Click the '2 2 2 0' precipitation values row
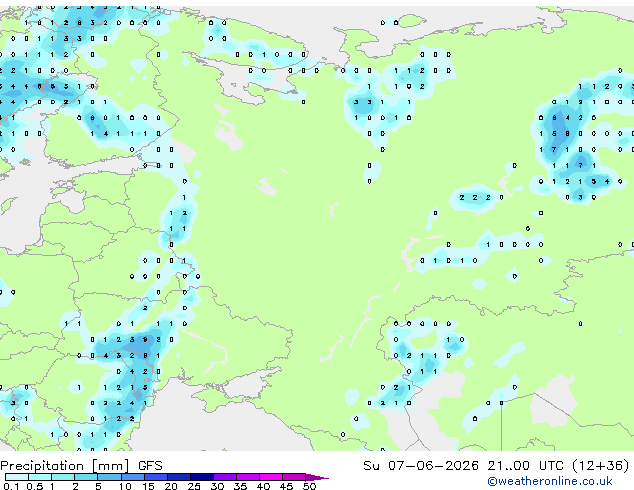 tap(482, 197)
